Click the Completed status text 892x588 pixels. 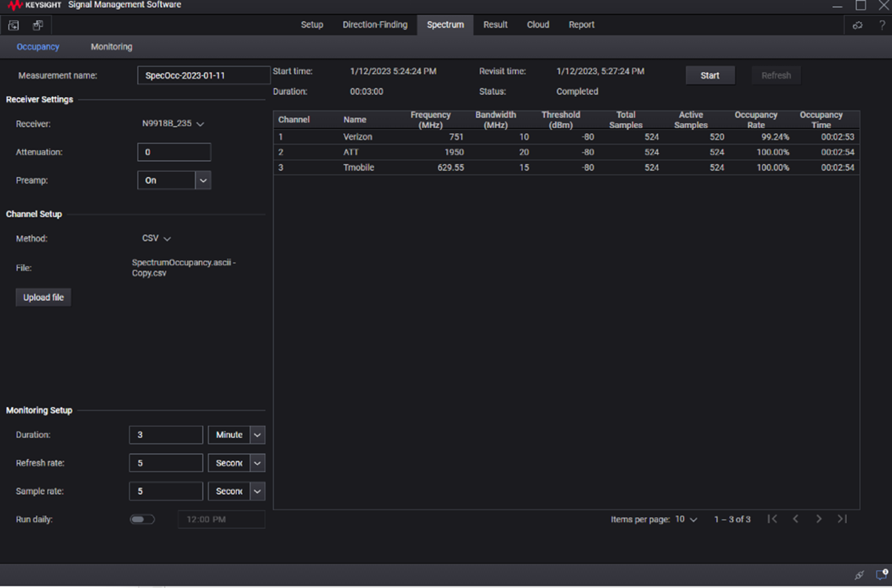(x=577, y=91)
